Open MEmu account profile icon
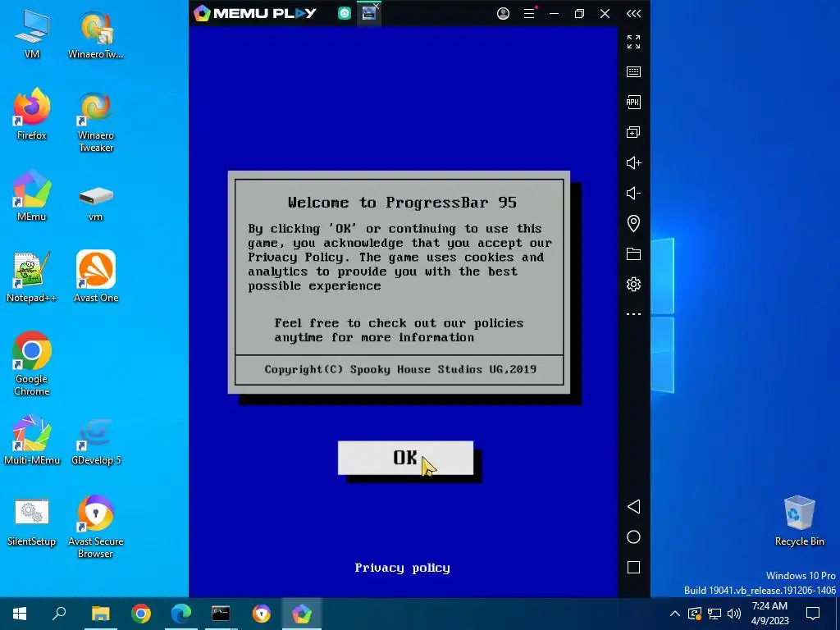The height and width of the screenshot is (630, 840). [x=503, y=13]
